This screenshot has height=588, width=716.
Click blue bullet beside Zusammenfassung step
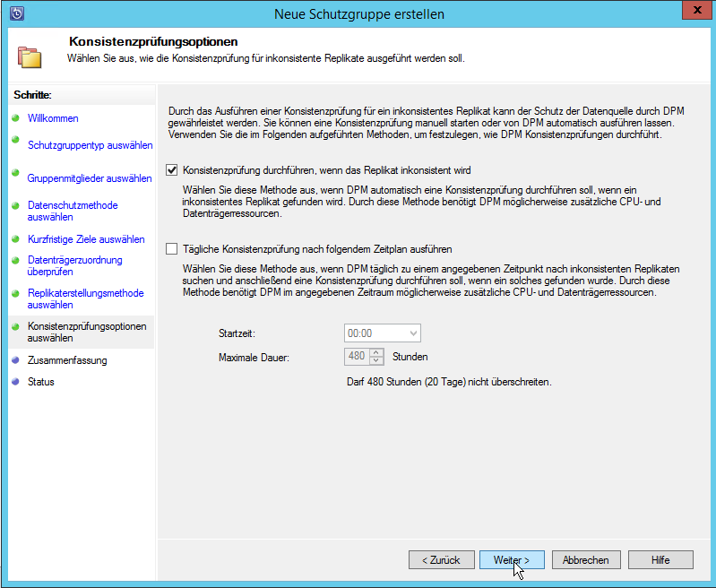click(x=15, y=360)
